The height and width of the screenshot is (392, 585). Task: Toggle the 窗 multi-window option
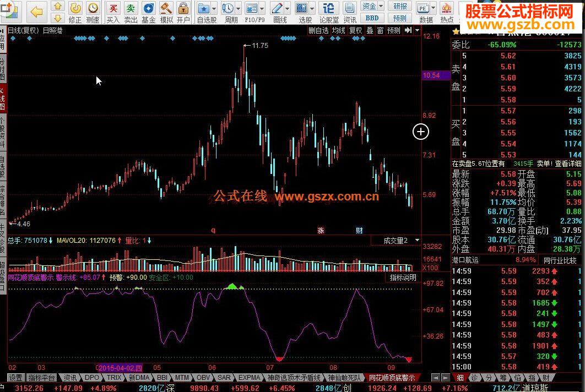pos(380,30)
